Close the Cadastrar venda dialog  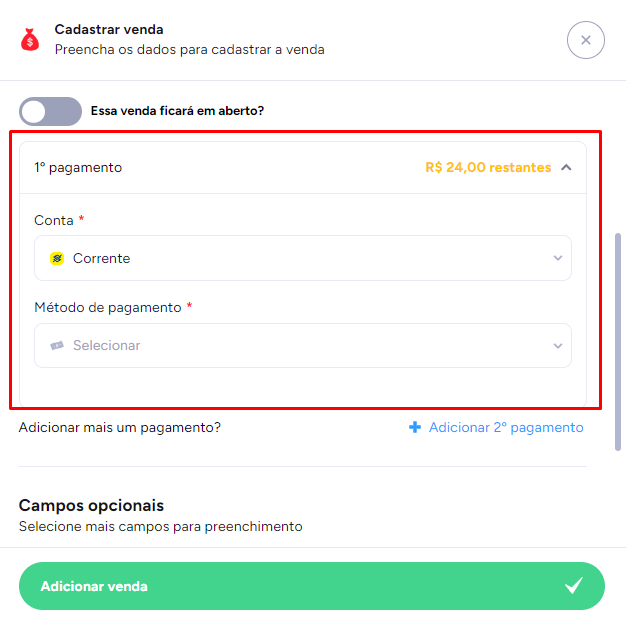tap(585, 40)
